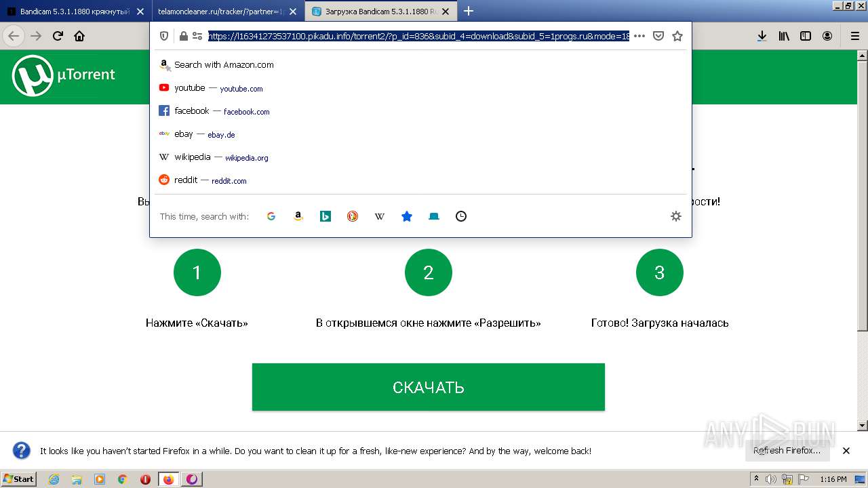The height and width of the screenshot is (488, 868).
Task: Search this time with DuckDuckGo
Action: coord(353,216)
